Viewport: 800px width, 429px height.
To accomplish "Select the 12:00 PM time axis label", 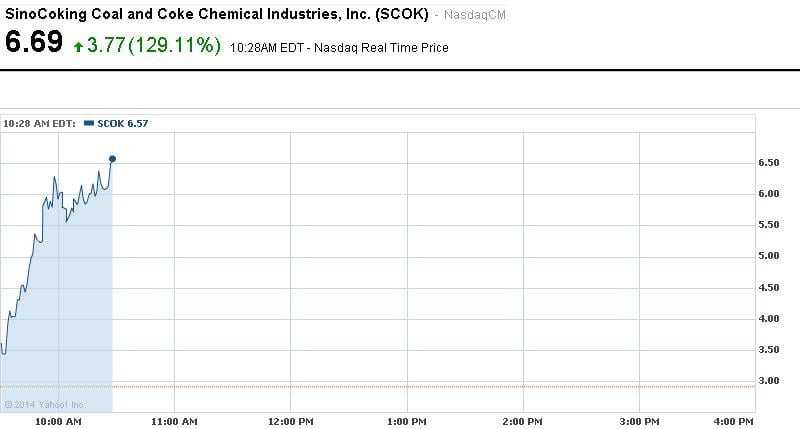I will pyautogui.click(x=289, y=423).
